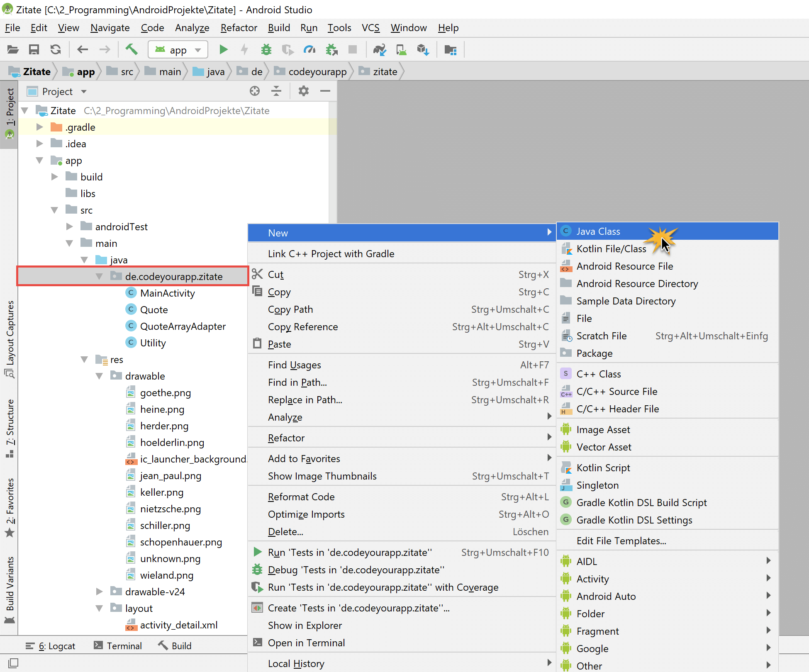Choose Kotlin File/Class in submenu
809x672 pixels.
667,248
